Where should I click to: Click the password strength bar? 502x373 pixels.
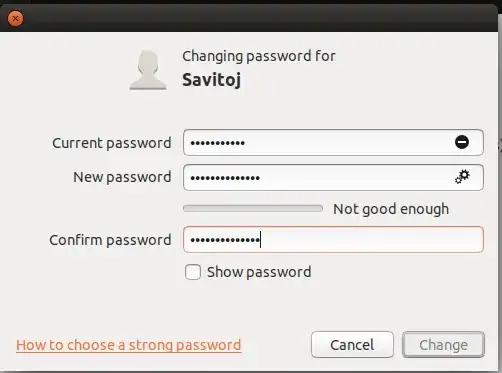click(253, 209)
